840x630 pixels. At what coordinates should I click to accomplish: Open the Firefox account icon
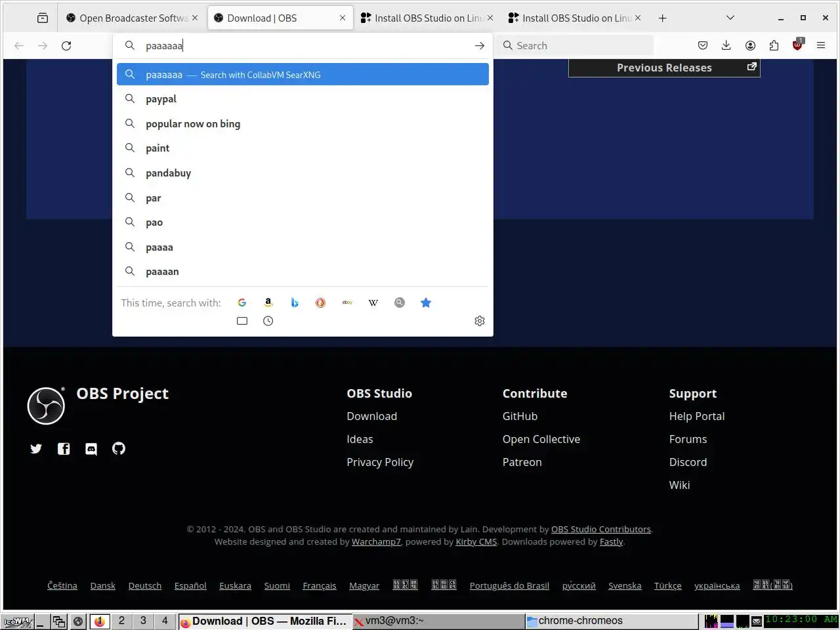[x=750, y=45]
